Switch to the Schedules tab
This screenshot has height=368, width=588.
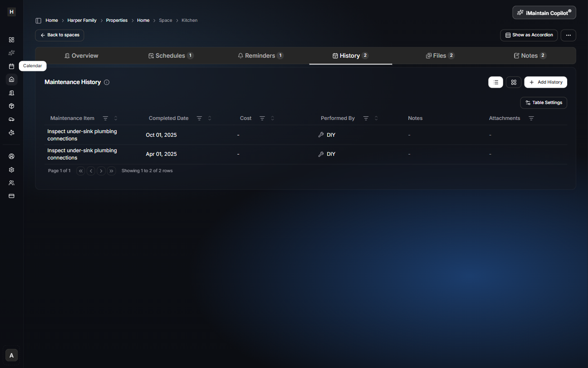171,55
